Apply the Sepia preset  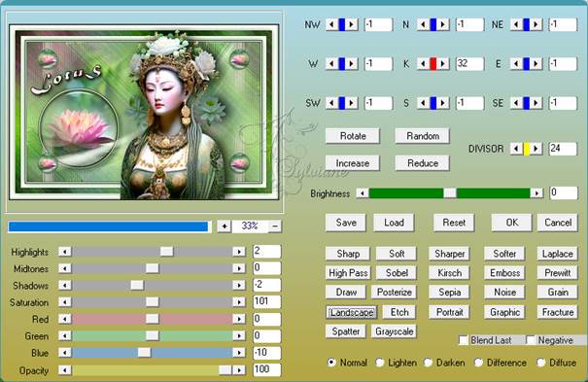pyautogui.click(x=450, y=292)
